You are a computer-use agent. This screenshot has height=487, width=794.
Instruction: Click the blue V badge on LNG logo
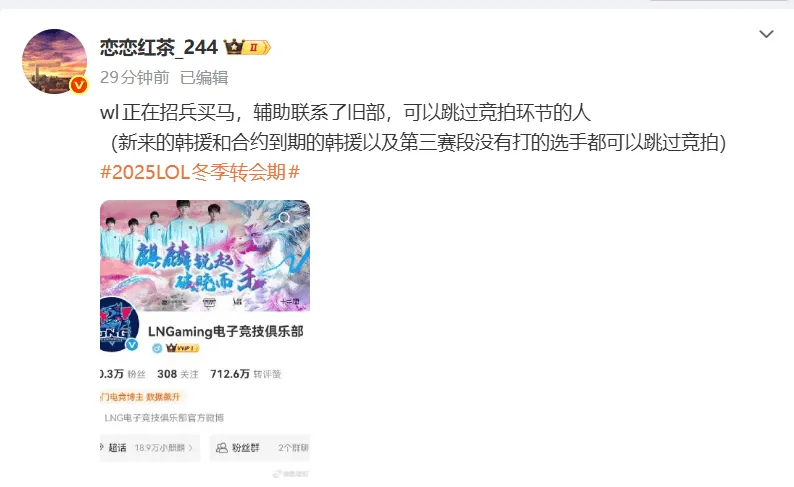(132, 345)
